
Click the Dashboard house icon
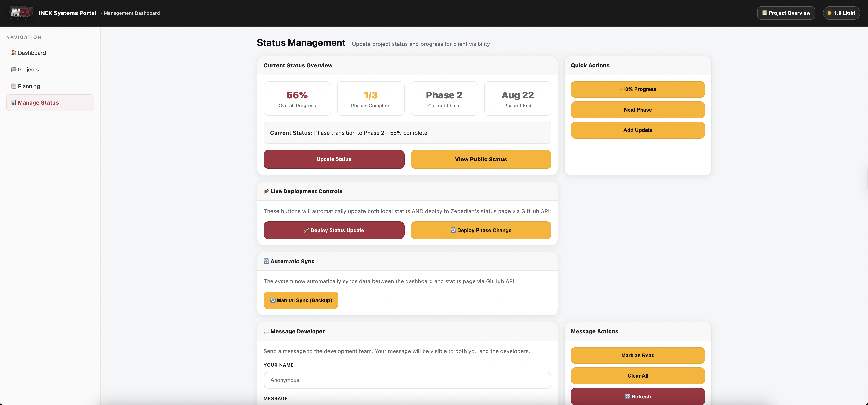tap(14, 52)
